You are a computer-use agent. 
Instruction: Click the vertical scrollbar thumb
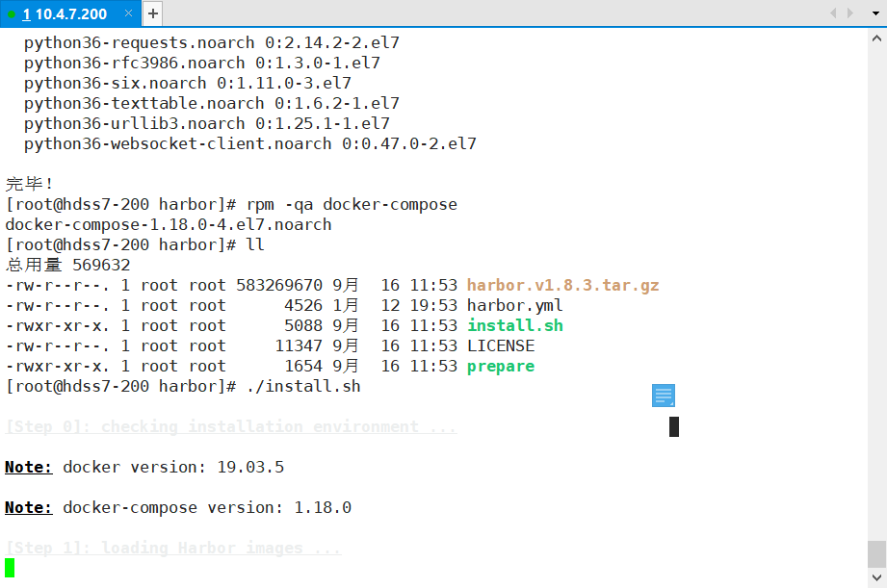(876, 553)
